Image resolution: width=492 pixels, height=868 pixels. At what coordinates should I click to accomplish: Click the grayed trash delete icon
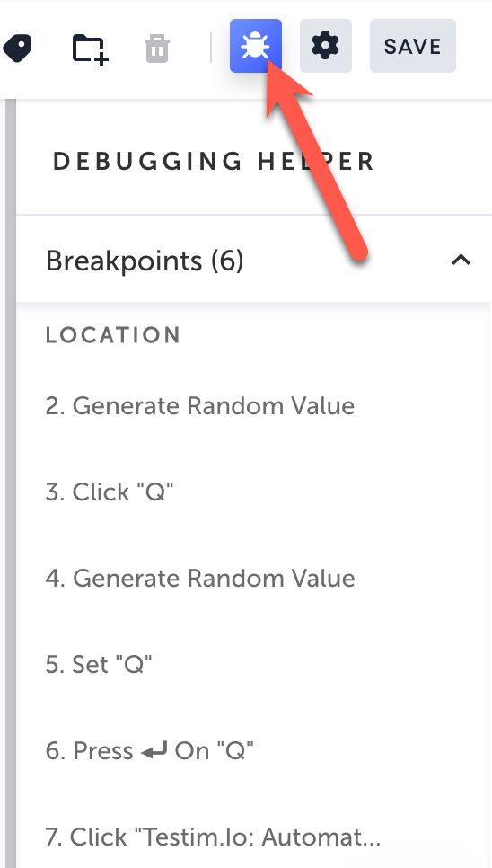click(x=157, y=49)
